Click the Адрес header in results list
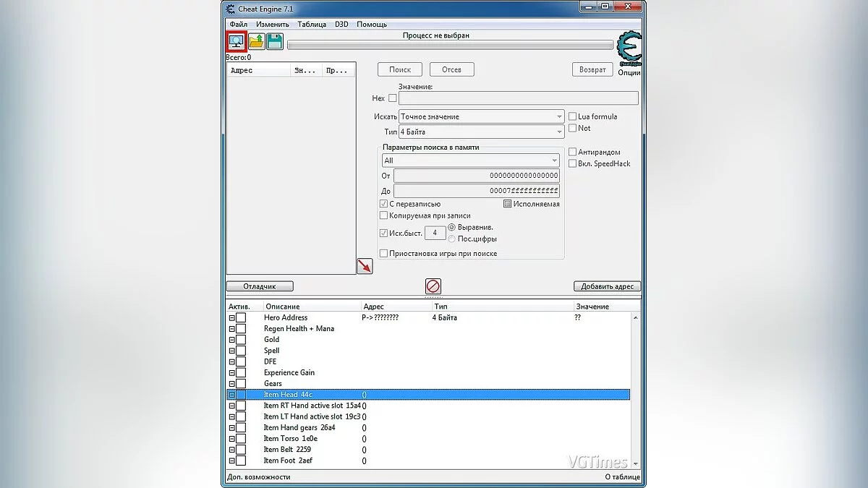This screenshot has height=488, width=868. pyautogui.click(x=259, y=71)
